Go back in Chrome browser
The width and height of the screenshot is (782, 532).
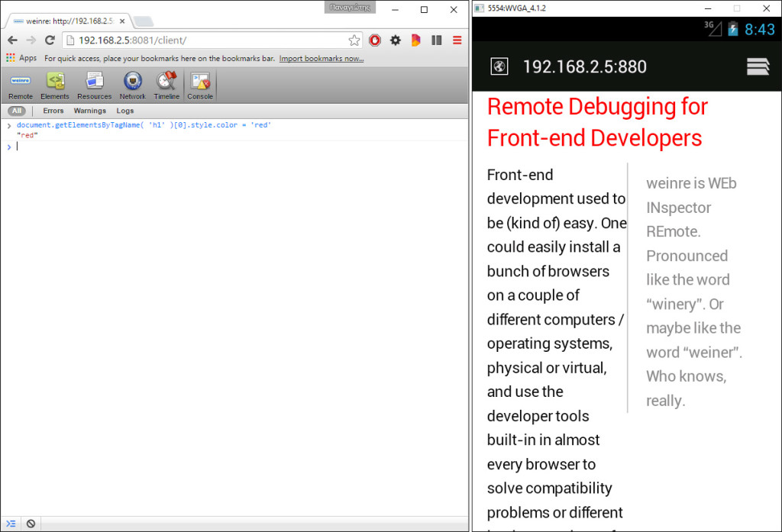12,40
